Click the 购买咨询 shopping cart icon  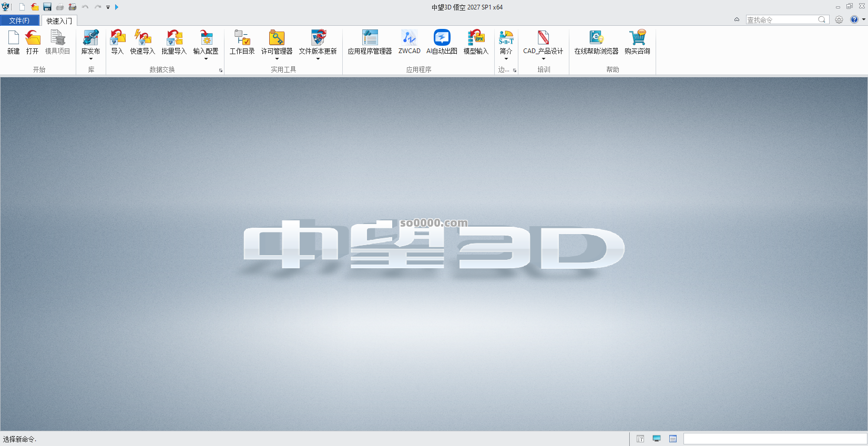click(637, 38)
